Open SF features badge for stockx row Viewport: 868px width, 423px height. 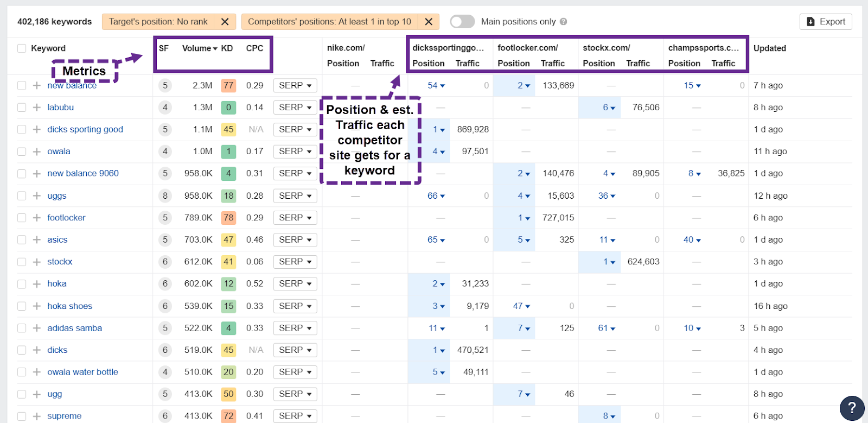(x=165, y=262)
